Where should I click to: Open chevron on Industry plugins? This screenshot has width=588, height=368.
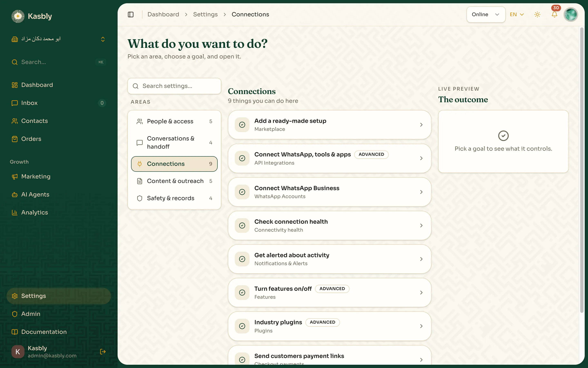pyautogui.click(x=421, y=326)
